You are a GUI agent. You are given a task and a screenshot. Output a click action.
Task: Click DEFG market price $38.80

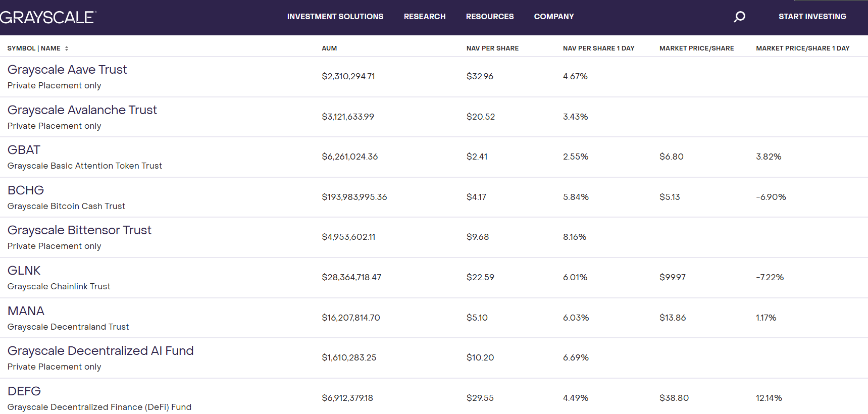(x=674, y=398)
